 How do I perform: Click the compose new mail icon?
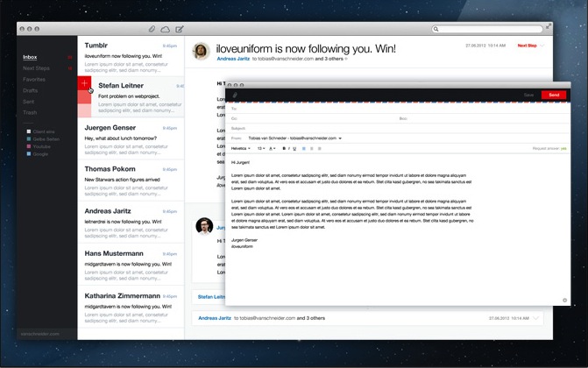click(x=180, y=29)
